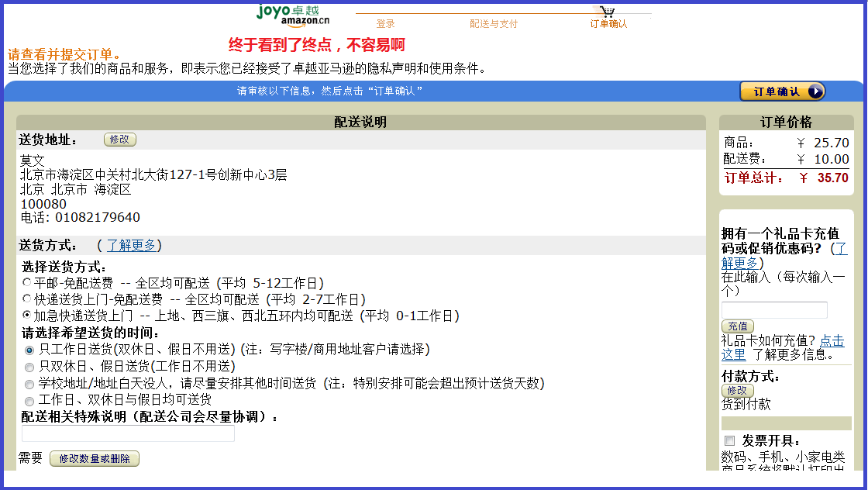Open the 点击这里 gift card link
The width and height of the screenshot is (868, 490).
832,341
